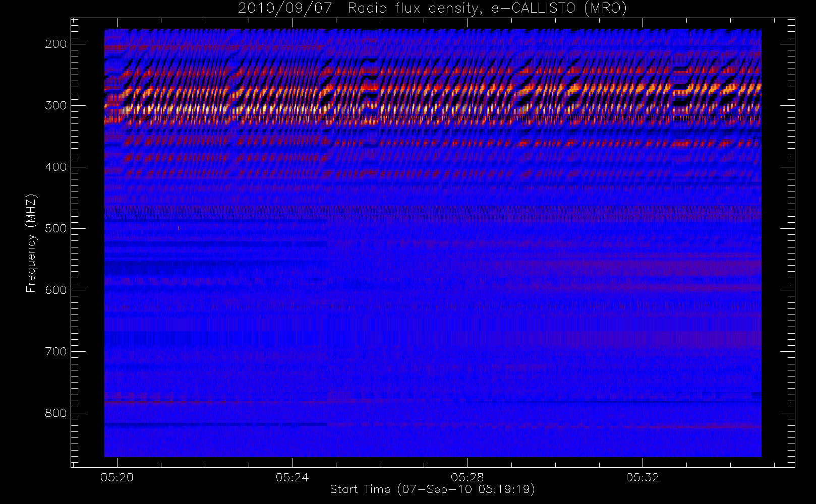Select the 800 frequency tick label

(x=55, y=413)
